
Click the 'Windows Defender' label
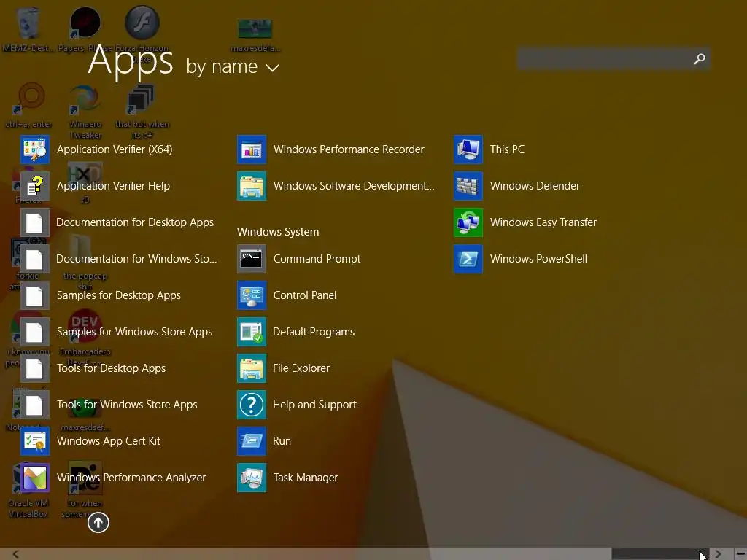pyautogui.click(x=535, y=186)
